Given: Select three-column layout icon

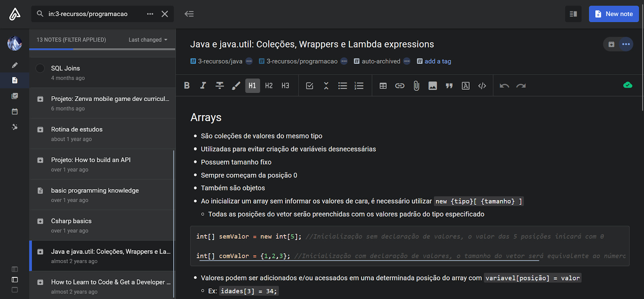Looking at the screenshot, I should tap(15, 269).
